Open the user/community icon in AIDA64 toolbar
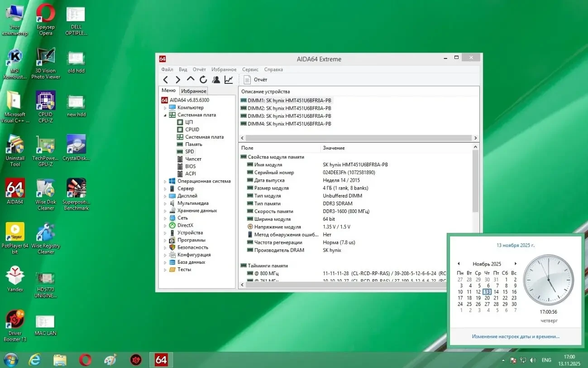Image resolution: width=588 pixels, height=368 pixels. pos(216,79)
